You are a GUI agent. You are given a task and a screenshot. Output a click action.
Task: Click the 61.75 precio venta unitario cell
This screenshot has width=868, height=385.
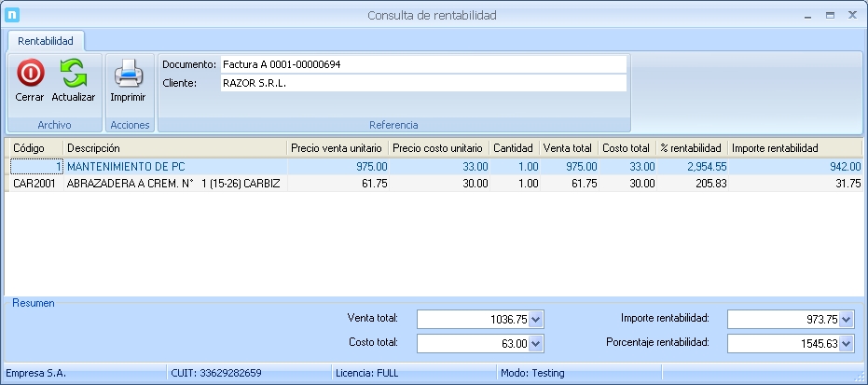[338, 184]
